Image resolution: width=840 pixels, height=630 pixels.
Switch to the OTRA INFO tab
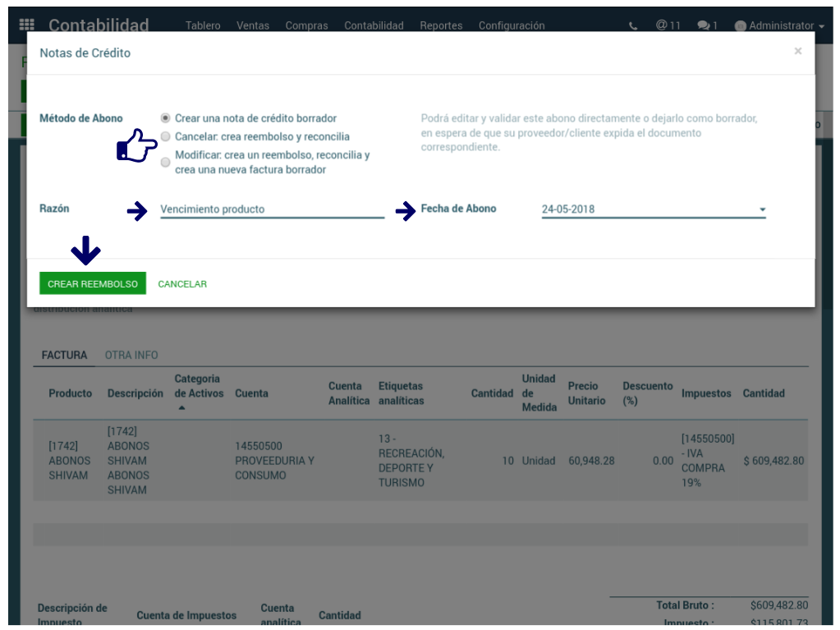click(131, 356)
